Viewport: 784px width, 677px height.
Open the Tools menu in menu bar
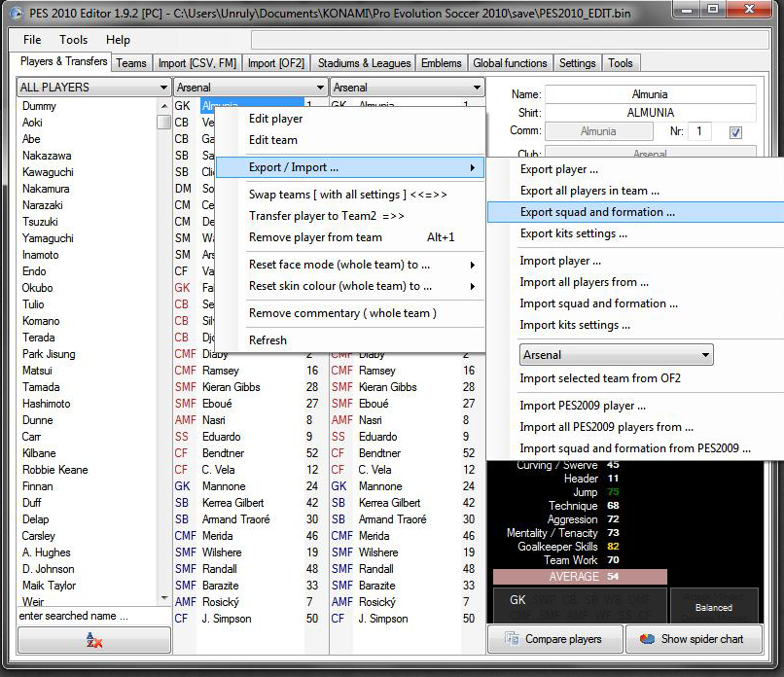click(x=73, y=40)
